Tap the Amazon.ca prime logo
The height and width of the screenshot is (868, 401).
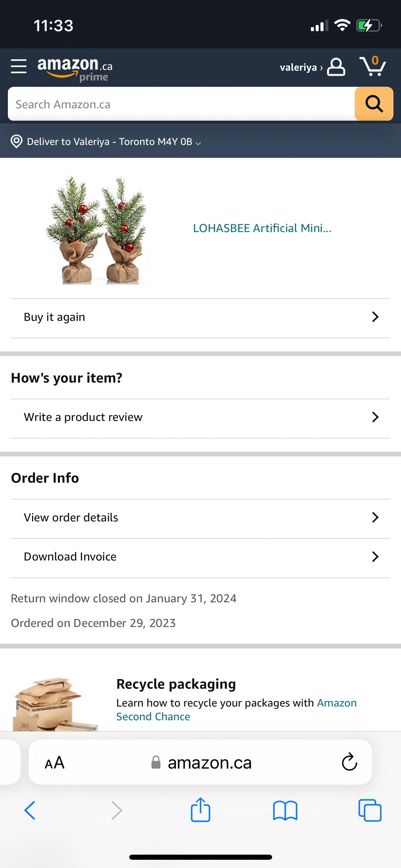pyautogui.click(x=75, y=69)
